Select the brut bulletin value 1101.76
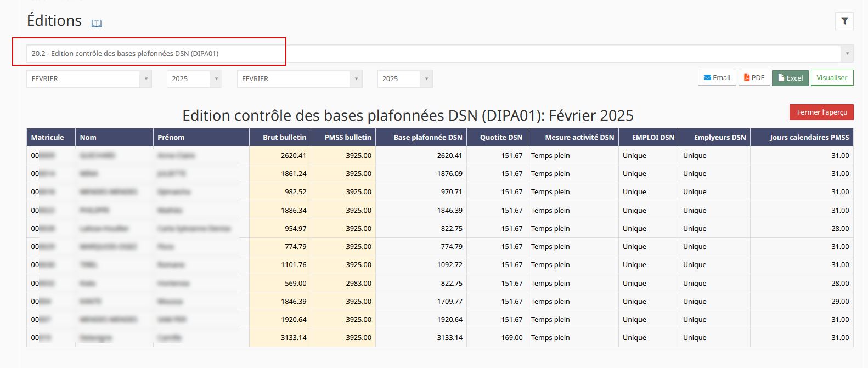This screenshot has height=368, width=868. click(294, 265)
